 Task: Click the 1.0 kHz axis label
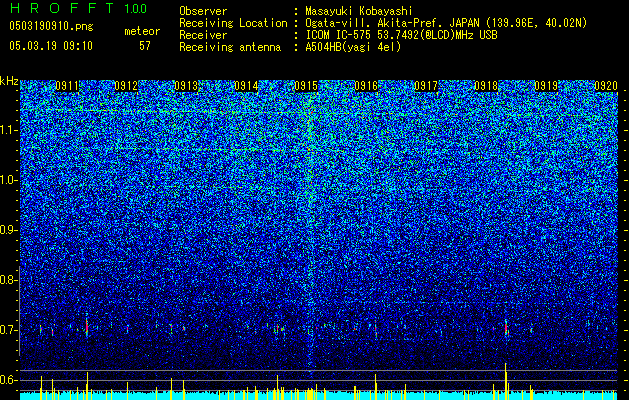[x=9, y=180]
